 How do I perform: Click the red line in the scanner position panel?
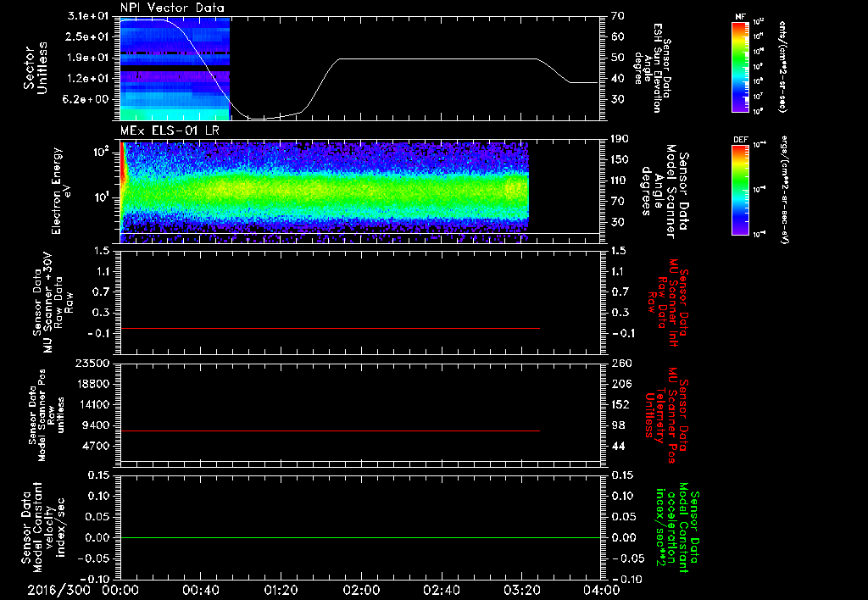tap(330, 431)
